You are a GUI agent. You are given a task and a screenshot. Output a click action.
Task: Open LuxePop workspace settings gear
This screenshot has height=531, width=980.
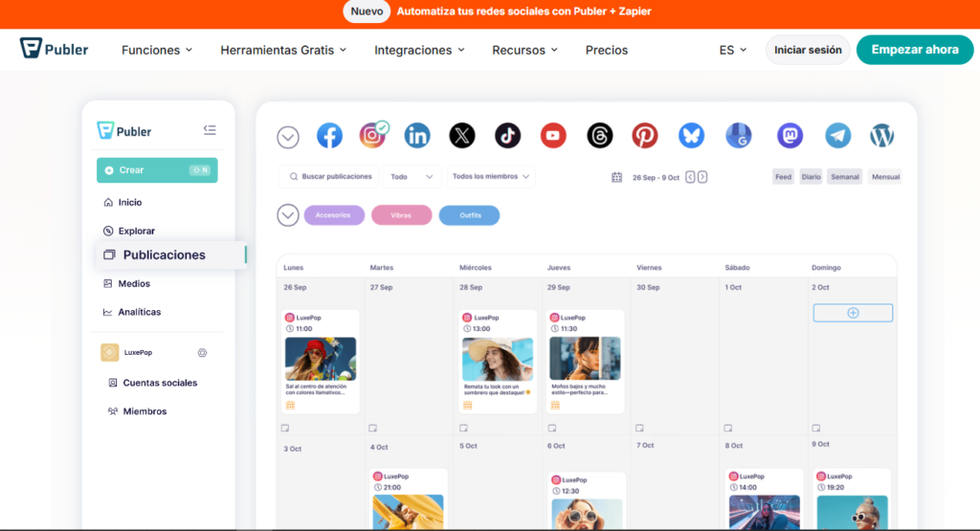203,352
